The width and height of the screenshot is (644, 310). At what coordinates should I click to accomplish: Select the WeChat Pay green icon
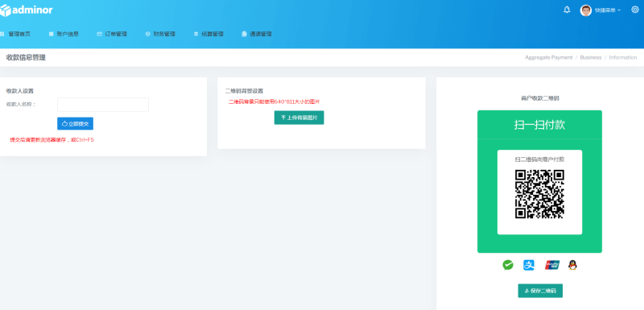pos(508,265)
